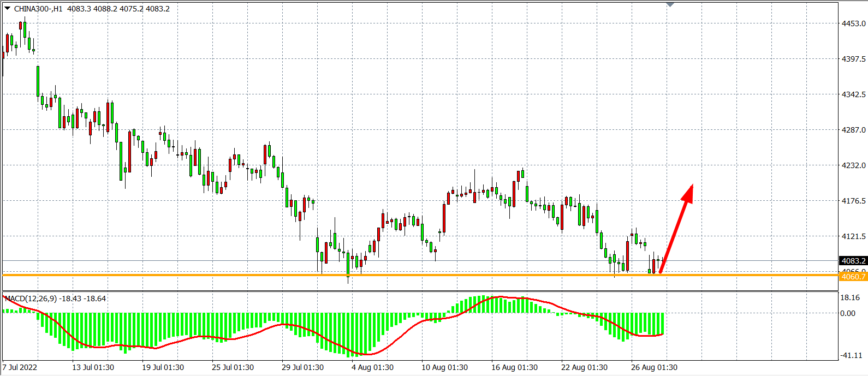The image size is (868, 376).
Task: Click the 7 Jul 2022 date label
Action: click(x=20, y=367)
